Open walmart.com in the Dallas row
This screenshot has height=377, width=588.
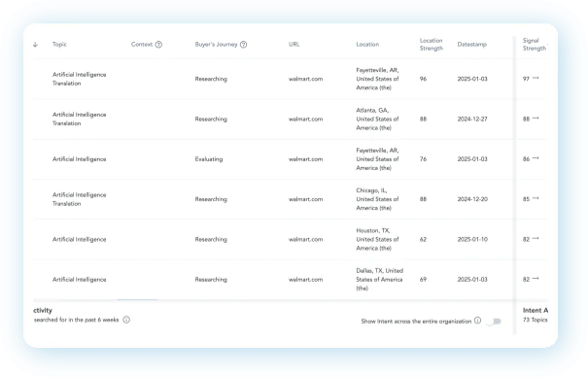(x=305, y=279)
